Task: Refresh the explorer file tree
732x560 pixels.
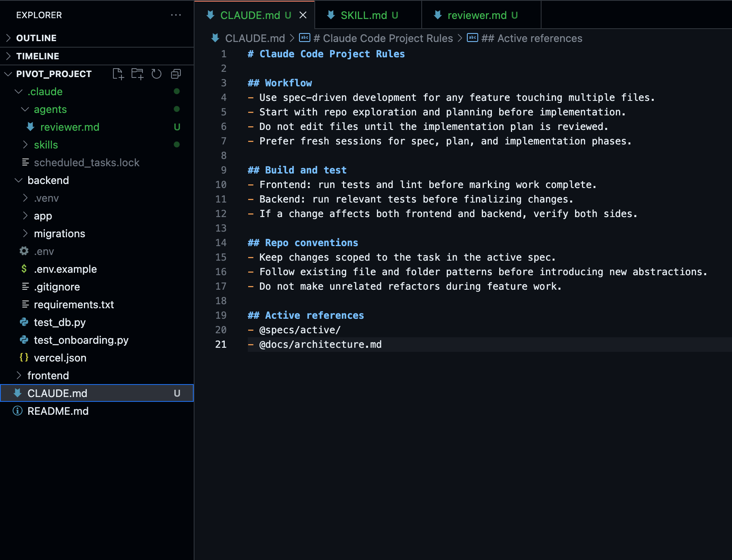Action: [157, 74]
